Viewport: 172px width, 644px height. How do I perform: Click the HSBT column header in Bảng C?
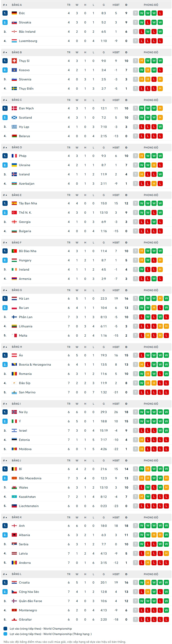pyautogui.click(x=116, y=100)
